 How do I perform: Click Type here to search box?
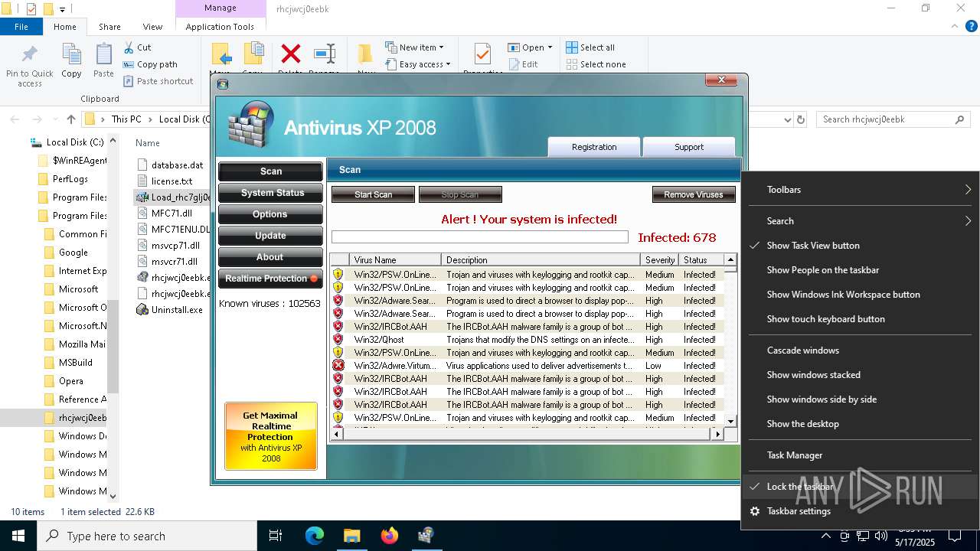click(147, 536)
